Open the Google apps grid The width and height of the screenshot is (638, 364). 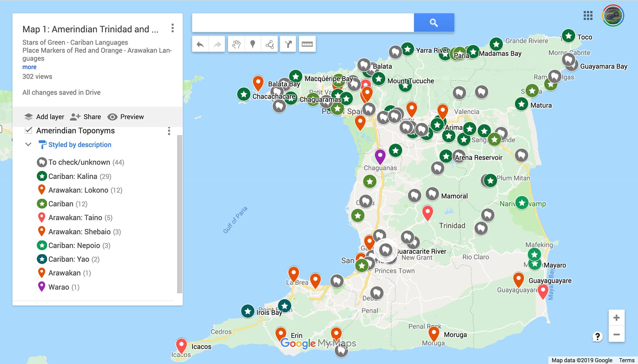pyautogui.click(x=588, y=16)
